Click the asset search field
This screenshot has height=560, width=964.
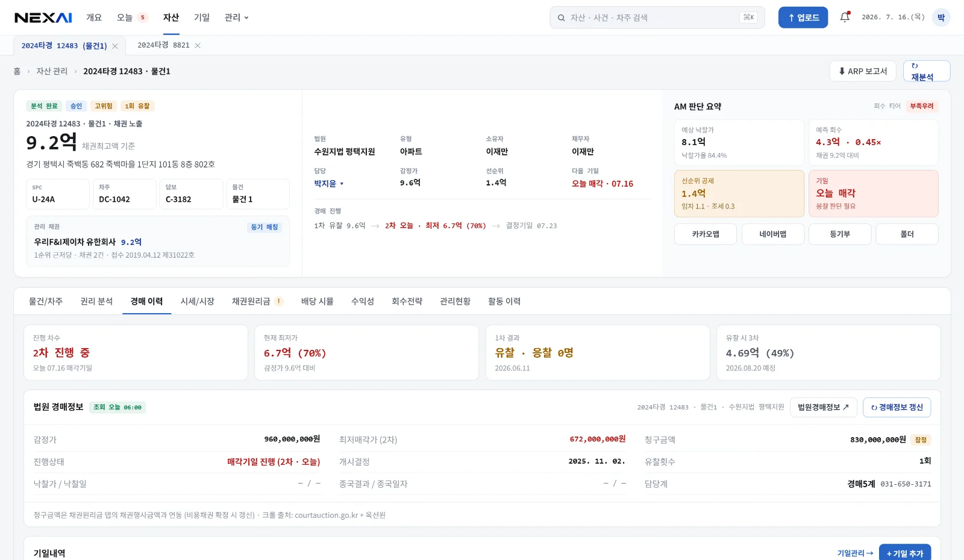[x=657, y=17]
